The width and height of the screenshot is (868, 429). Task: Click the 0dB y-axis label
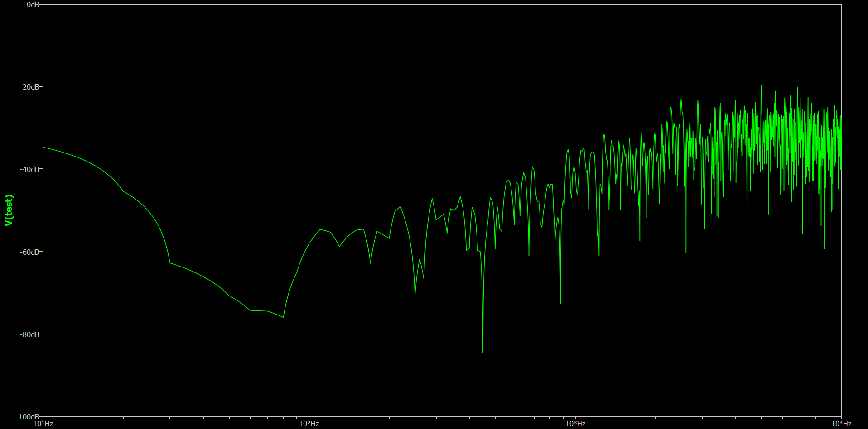coord(33,5)
